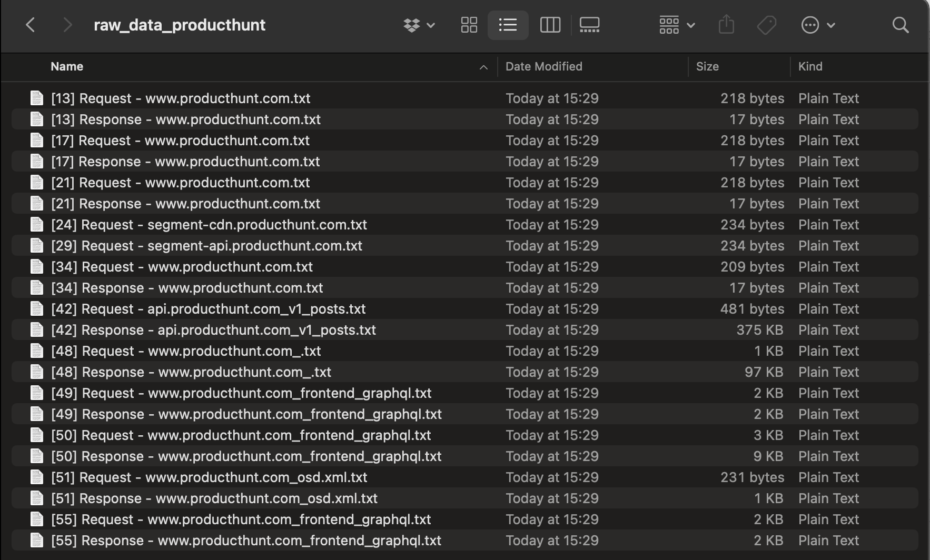
Task: Sort files by Date Modified column
Action: pos(543,66)
